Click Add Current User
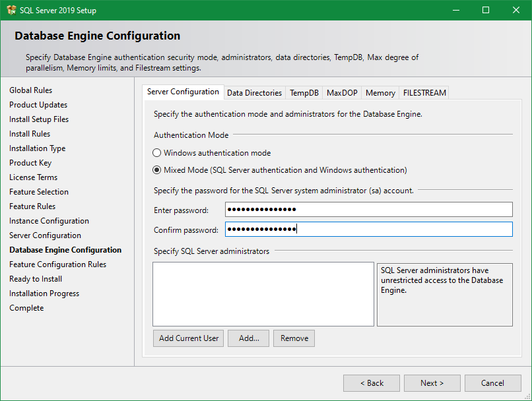 pos(188,338)
